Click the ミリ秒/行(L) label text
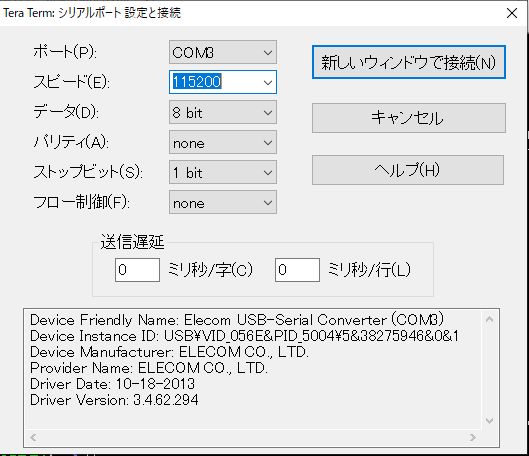The image size is (529, 456). point(369,269)
